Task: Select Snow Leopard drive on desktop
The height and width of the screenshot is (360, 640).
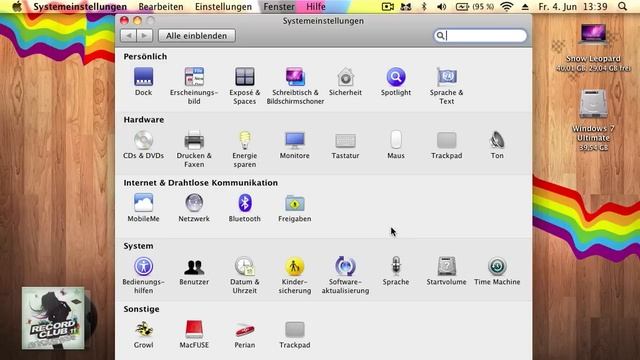Action: (593, 47)
